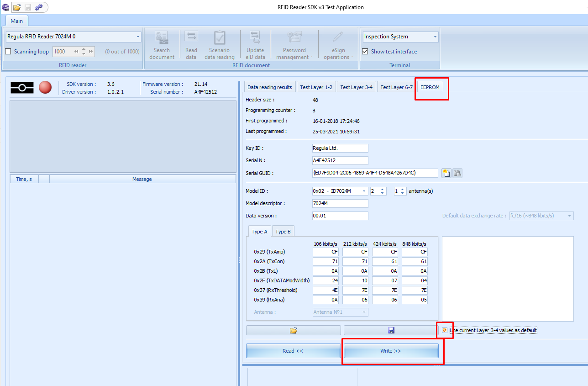Uncheck Use current Layer 3-4 values as default
588x386 pixels.
444,331
